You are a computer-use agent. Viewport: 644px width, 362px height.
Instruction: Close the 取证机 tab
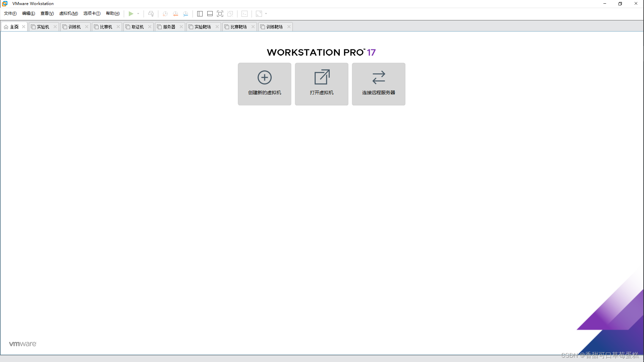point(150,27)
